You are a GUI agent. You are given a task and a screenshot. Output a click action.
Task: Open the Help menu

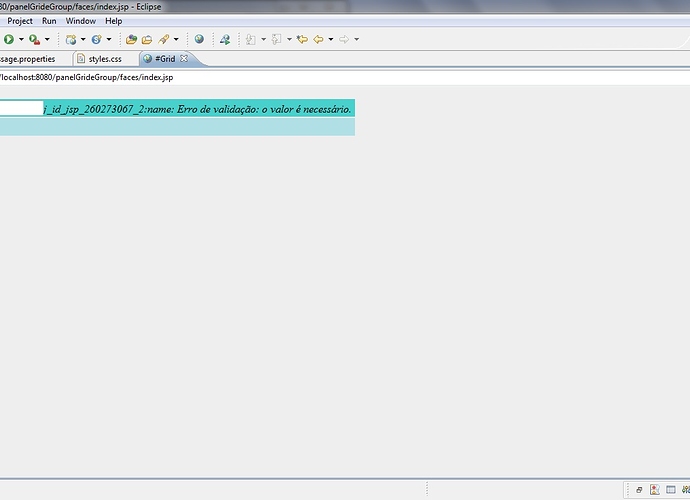(114, 21)
